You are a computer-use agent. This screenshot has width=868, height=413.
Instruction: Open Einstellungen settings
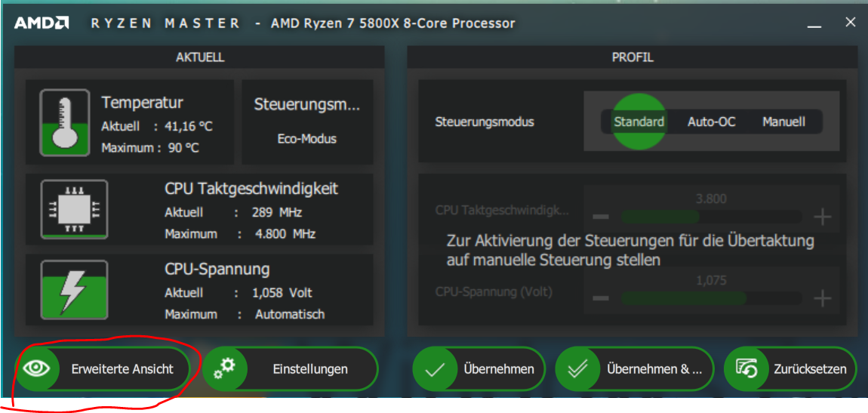click(x=290, y=368)
